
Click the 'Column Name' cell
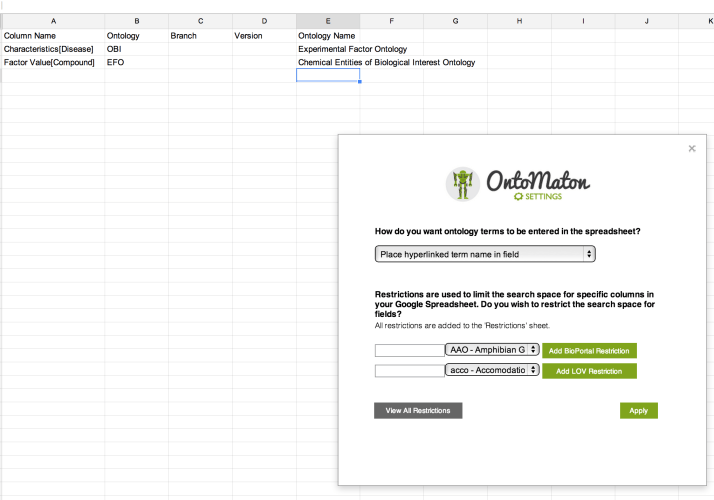pyautogui.click(x=53, y=36)
